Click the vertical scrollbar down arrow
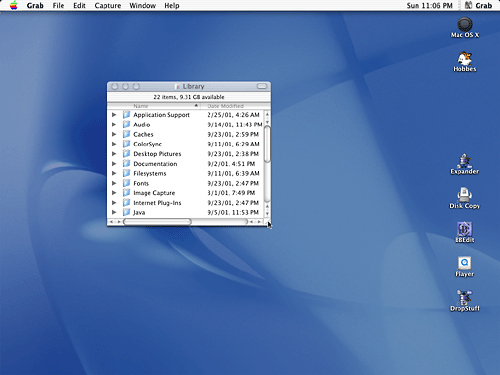This screenshot has height=375, width=500. click(x=267, y=213)
